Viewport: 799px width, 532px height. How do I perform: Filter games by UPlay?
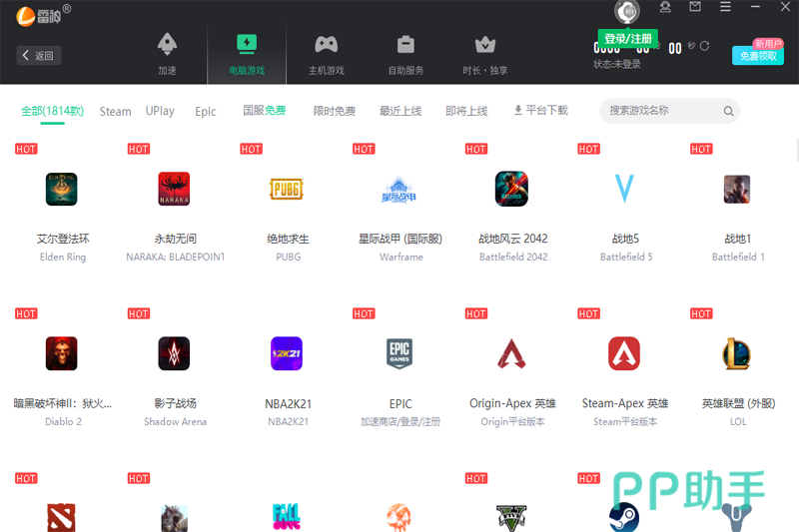160,111
